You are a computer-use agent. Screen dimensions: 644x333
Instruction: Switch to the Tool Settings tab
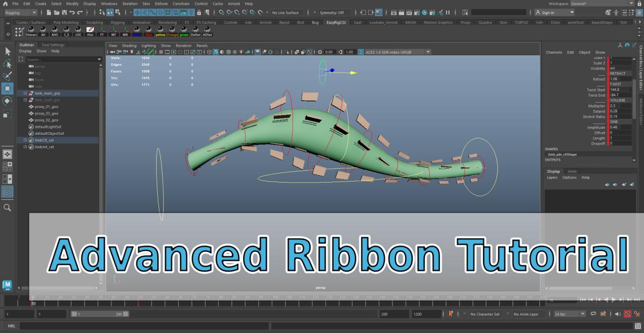(x=53, y=45)
